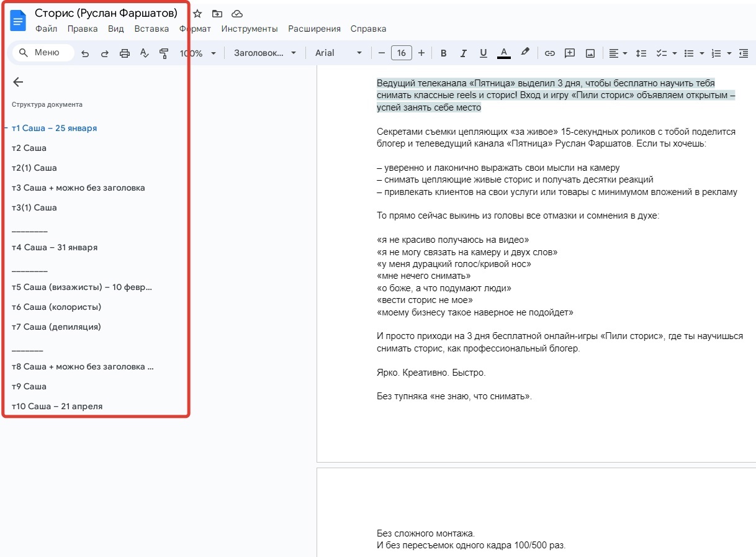Viewport: 756px width, 557px height.
Task: Open line and paragraph spacing
Action: coord(642,53)
